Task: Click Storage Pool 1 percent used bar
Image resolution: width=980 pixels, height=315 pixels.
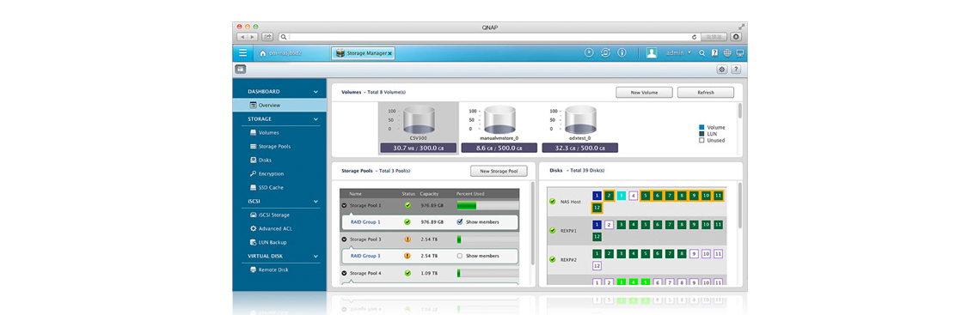Action: (x=487, y=205)
